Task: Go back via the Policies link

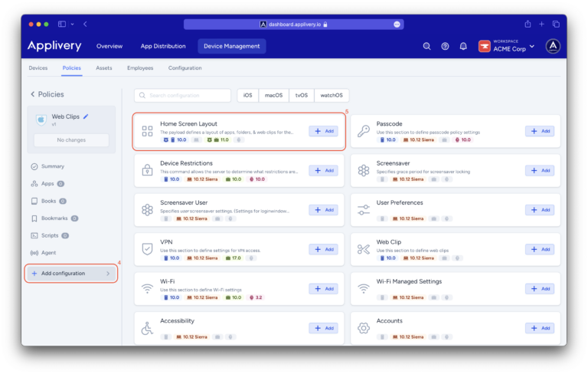Action: (x=47, y=94)
